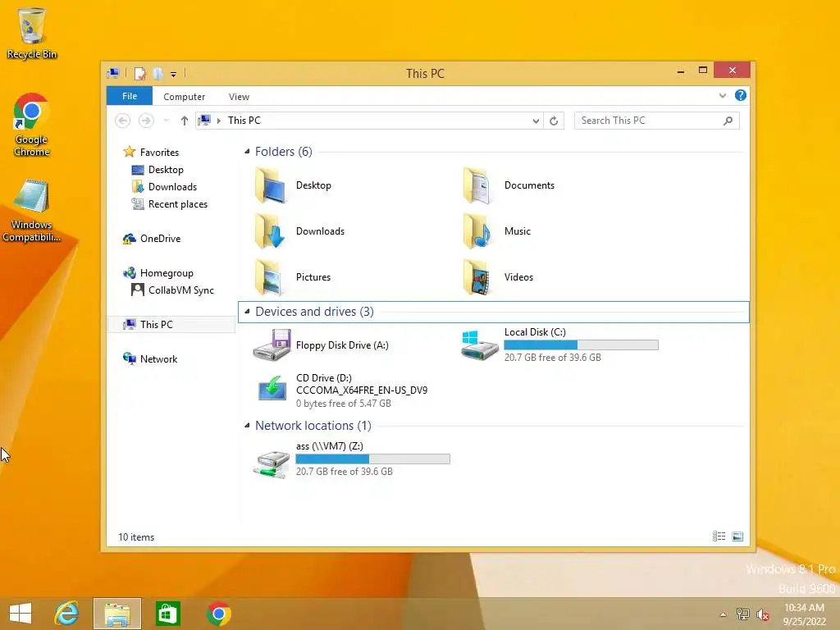Select the Desktop folder icon in Folders
This screenshot has width=840, height=630.
[x=271, y=185]
